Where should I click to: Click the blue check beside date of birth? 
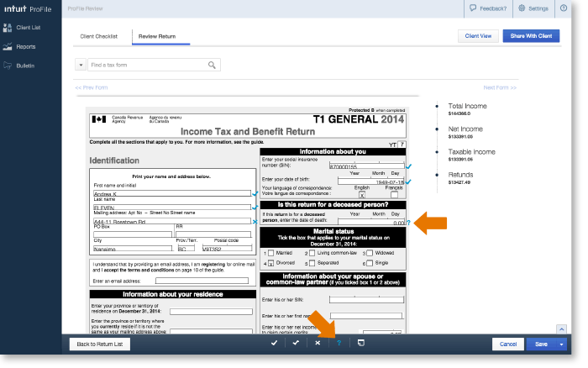pos(408,181)
